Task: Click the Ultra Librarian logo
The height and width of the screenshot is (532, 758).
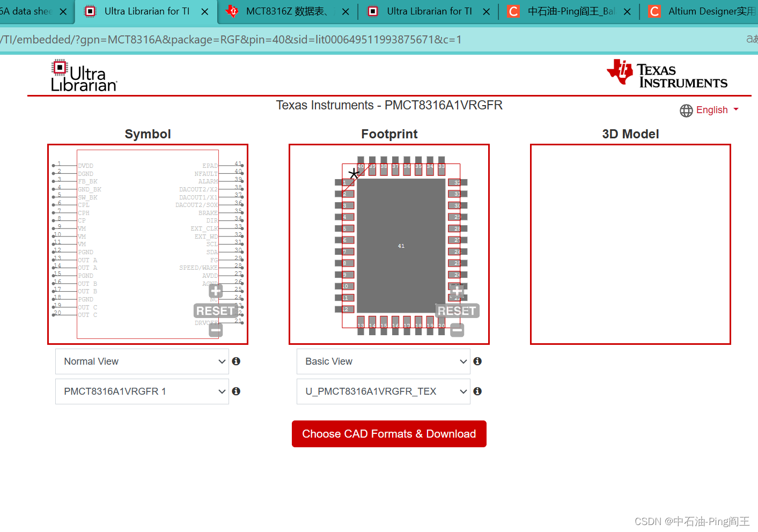Action: (x=84, y=75)
